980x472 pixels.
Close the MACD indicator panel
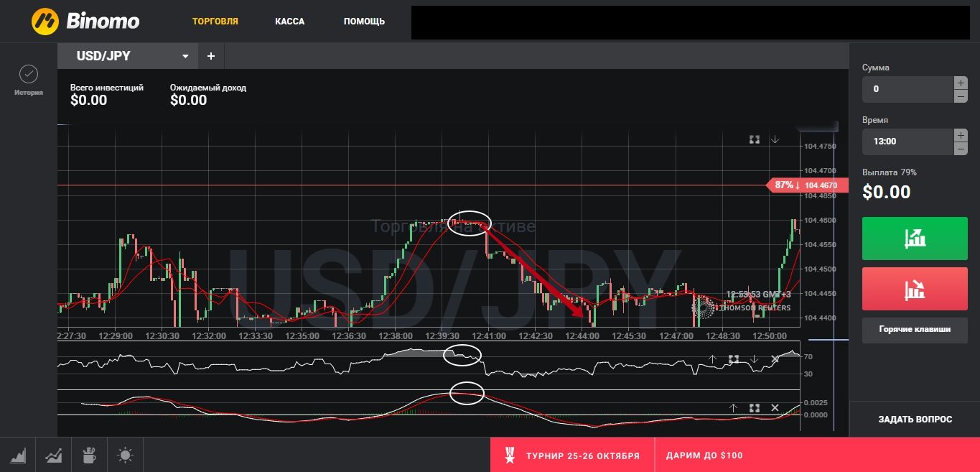(775, 407)
